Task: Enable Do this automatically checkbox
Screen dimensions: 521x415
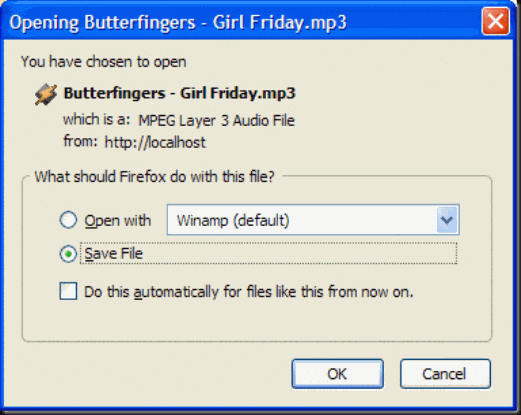Action: coord(68,291)
